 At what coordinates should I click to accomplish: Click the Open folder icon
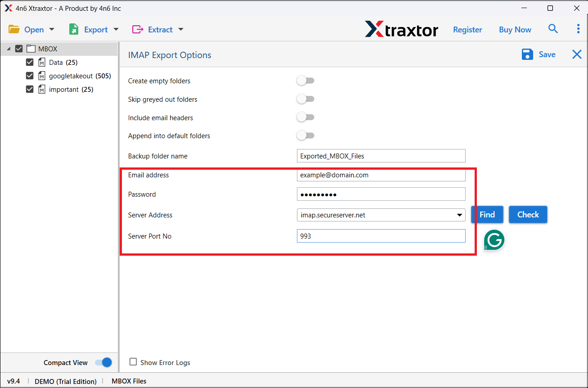pos(14,29)
